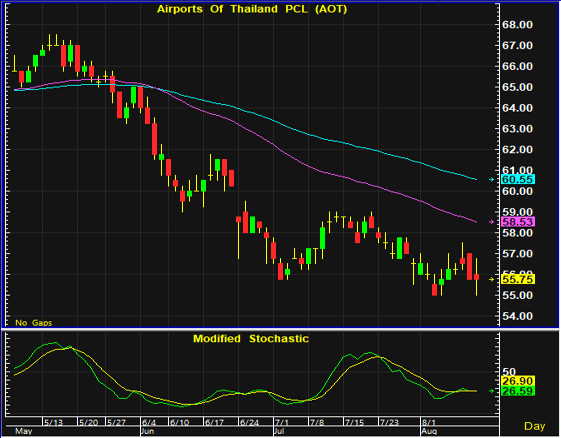Click the yellow arrow beside 55.75
Viewport: 561px width, 438px height.
[492, 279]
